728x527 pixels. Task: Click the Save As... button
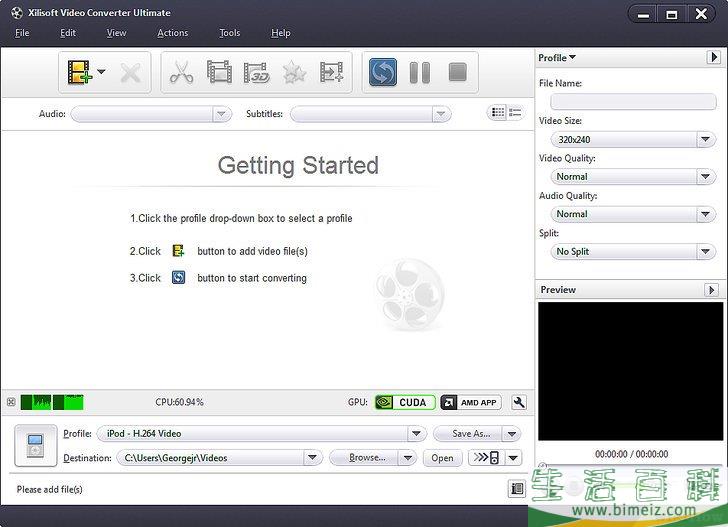[x=468, y=434]
